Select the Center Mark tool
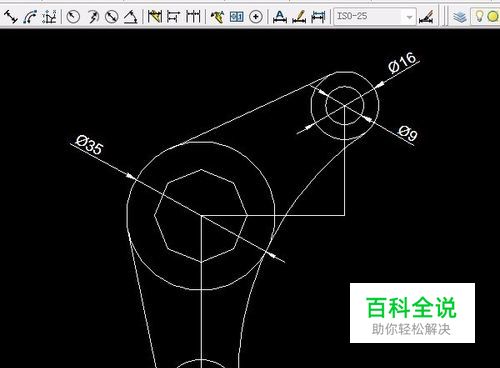 (256, 16)
